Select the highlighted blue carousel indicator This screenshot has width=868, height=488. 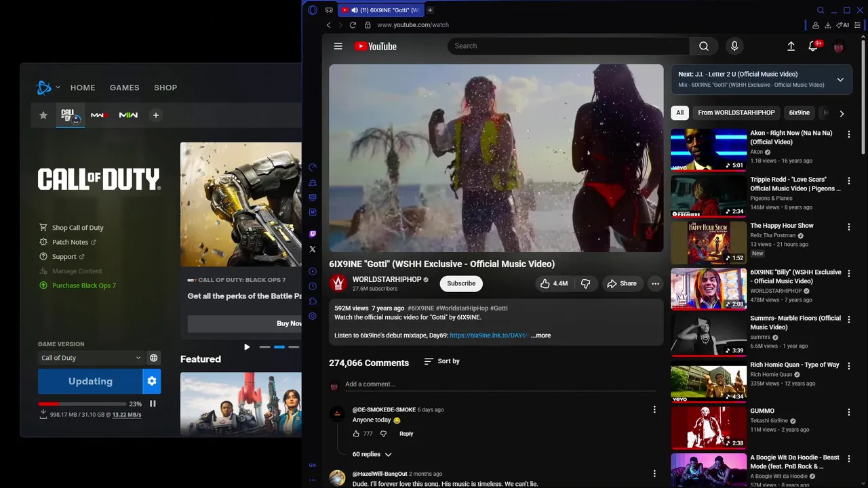point(279,347)
